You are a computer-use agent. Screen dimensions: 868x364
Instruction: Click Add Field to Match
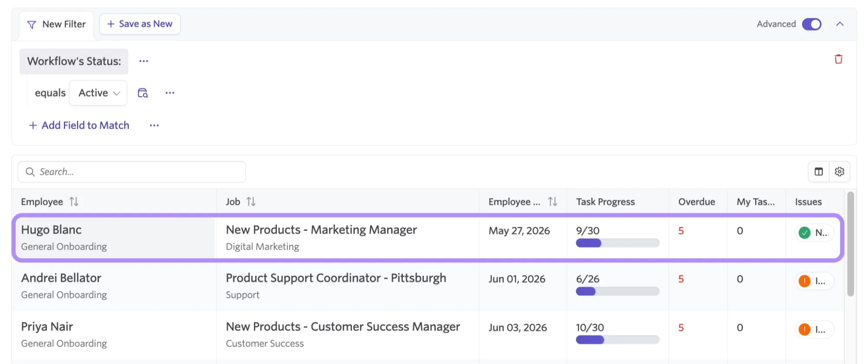coord(79,126)
